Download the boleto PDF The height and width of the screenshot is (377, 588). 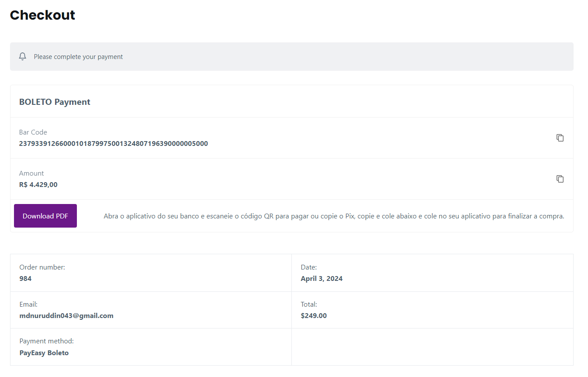tap(45, 216)
